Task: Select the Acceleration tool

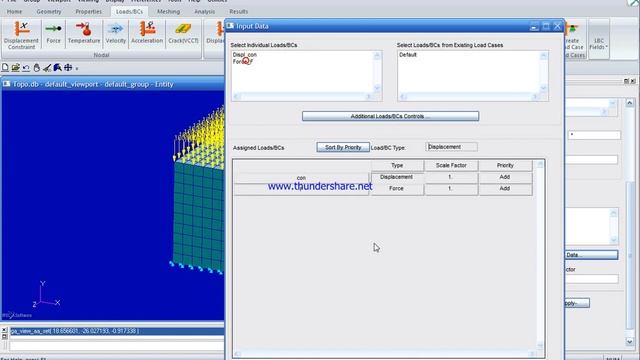Action: (147, 33)
